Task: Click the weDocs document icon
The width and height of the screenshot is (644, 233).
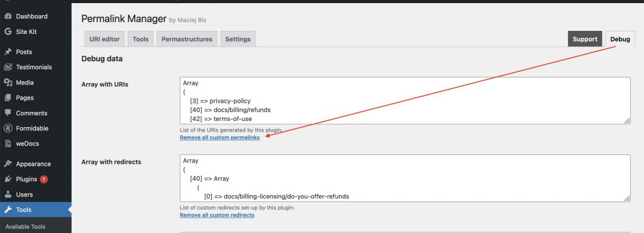Action: click(x=8, y=144)
